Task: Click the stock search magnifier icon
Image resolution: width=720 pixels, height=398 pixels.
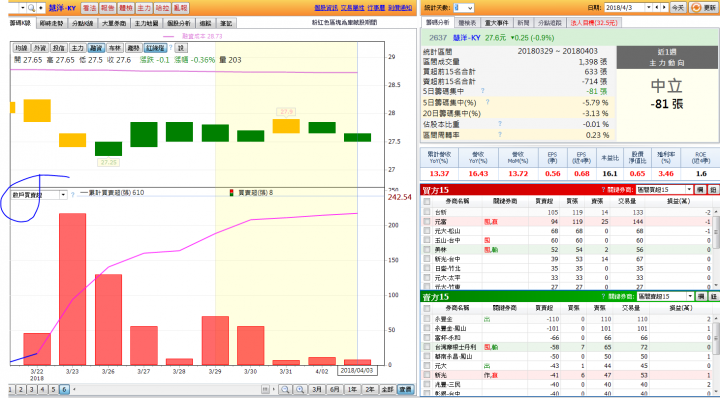Action: tap(31, 8)
